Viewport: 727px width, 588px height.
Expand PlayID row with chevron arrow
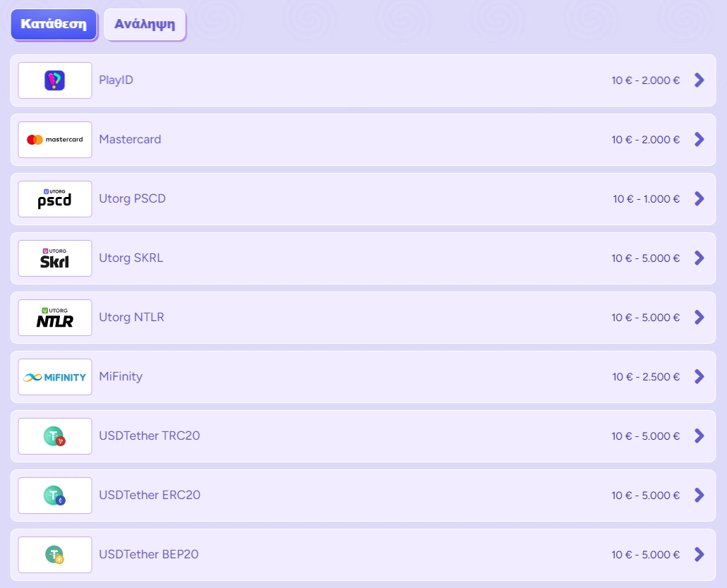(x=699, y=80)
